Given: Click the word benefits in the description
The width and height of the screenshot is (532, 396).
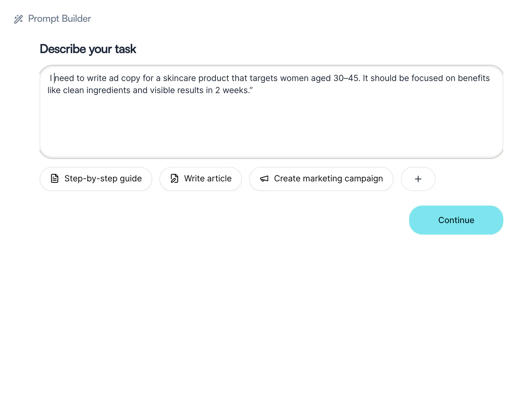Looking at the screenshot, I should click(474, 78).
